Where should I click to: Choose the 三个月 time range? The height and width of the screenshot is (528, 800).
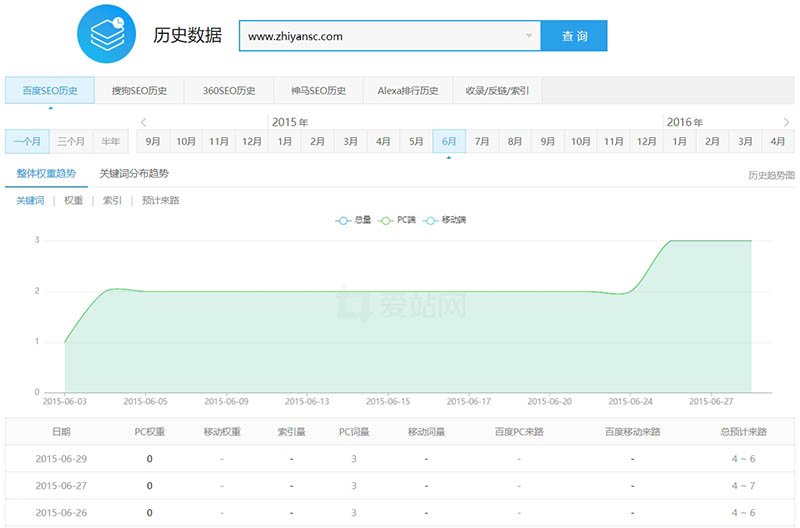(71, 141)
